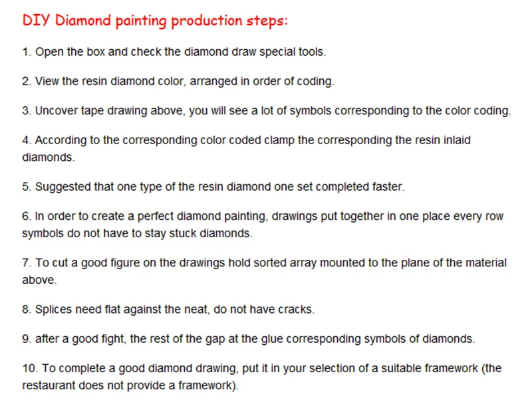Click the step 3 line about uncovering tape

pyautogui.click(x=267, y=111)
